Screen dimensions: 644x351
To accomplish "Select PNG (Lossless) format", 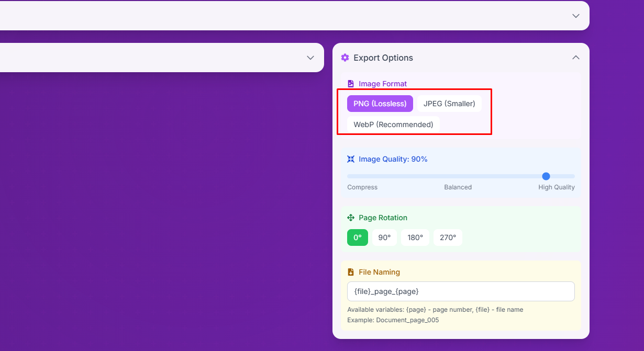I will point(380,104).
